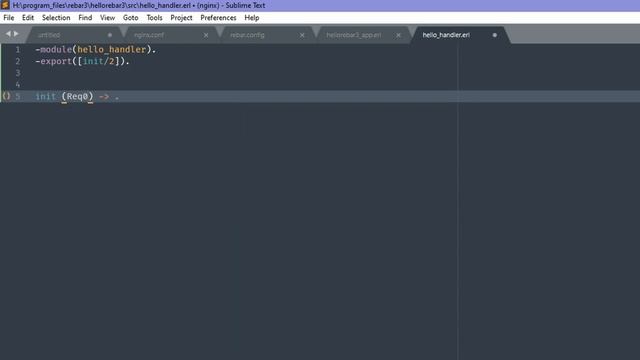This screenshot has height=360, width=640.
Task: Click the init function name on line 5
Action: [x=45, y=96]
